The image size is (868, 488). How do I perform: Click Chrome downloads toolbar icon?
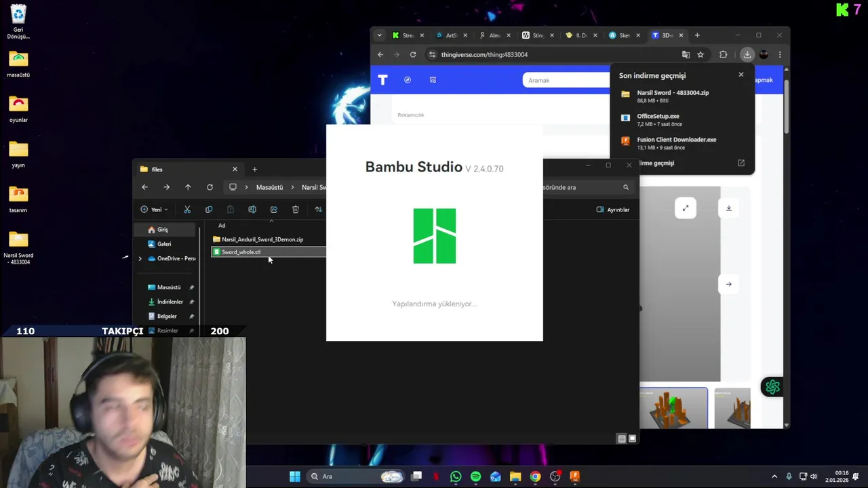[x=747, y=54]
